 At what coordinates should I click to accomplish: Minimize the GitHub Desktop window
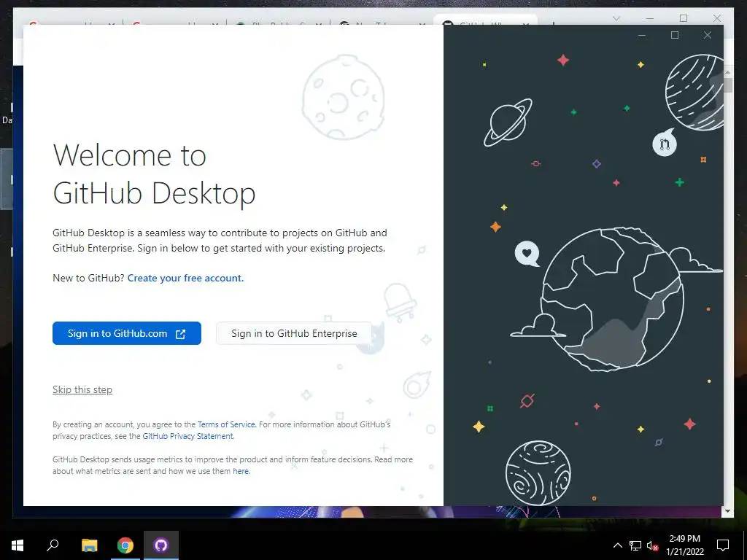(642, 35)
